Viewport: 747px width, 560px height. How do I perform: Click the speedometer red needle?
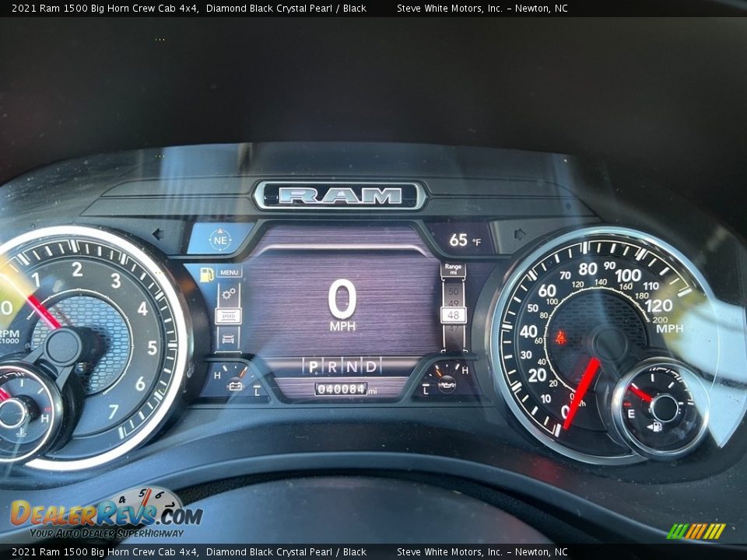tap(580, 394)
